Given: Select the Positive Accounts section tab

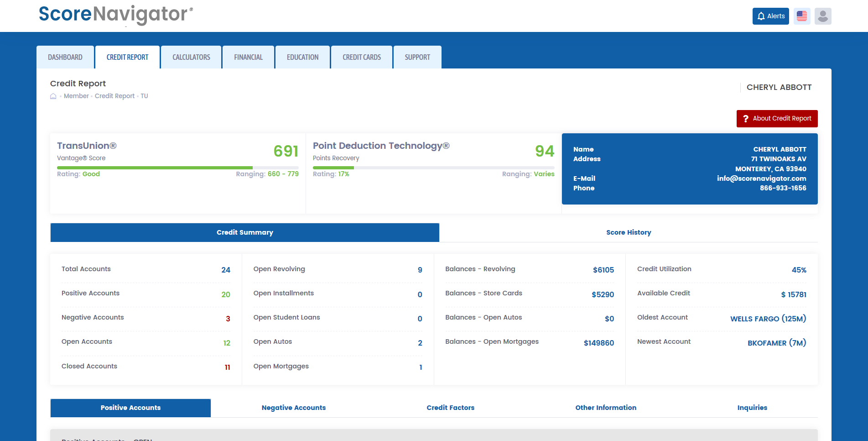Looking at the screenshot, I should 130,408.
